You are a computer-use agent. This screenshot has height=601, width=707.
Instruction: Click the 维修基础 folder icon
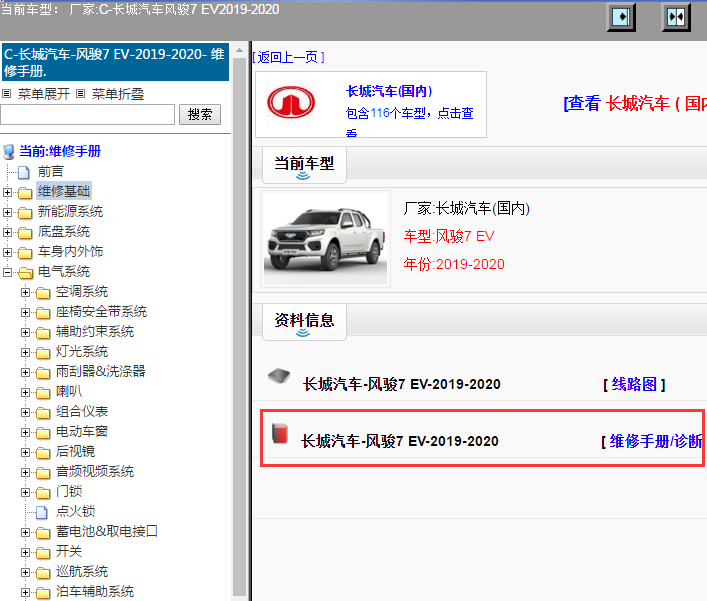coord(25,193)
